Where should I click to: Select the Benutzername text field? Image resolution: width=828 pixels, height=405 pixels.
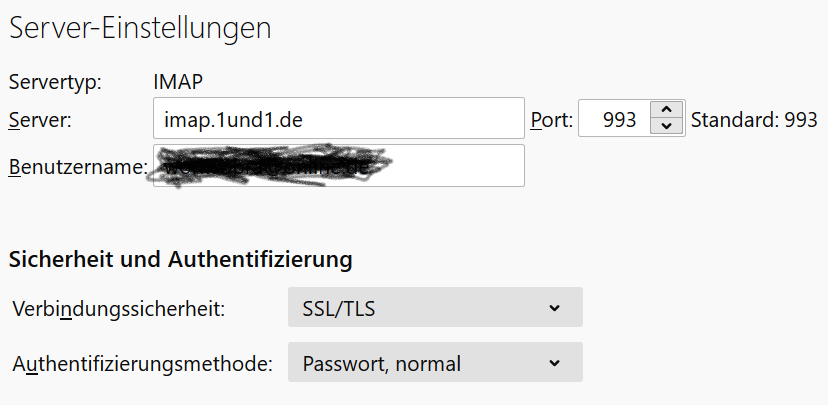point(460,166)
